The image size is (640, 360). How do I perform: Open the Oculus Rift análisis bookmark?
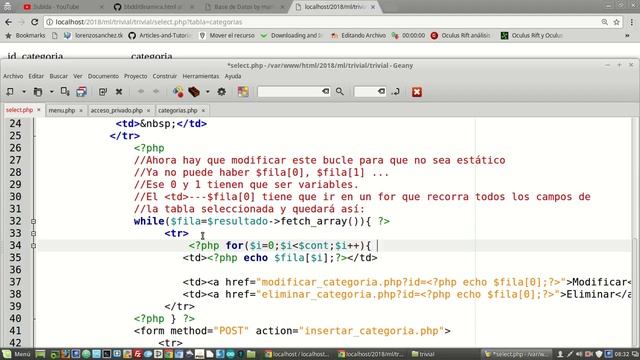pyautogui.click(x=460, y=36)
